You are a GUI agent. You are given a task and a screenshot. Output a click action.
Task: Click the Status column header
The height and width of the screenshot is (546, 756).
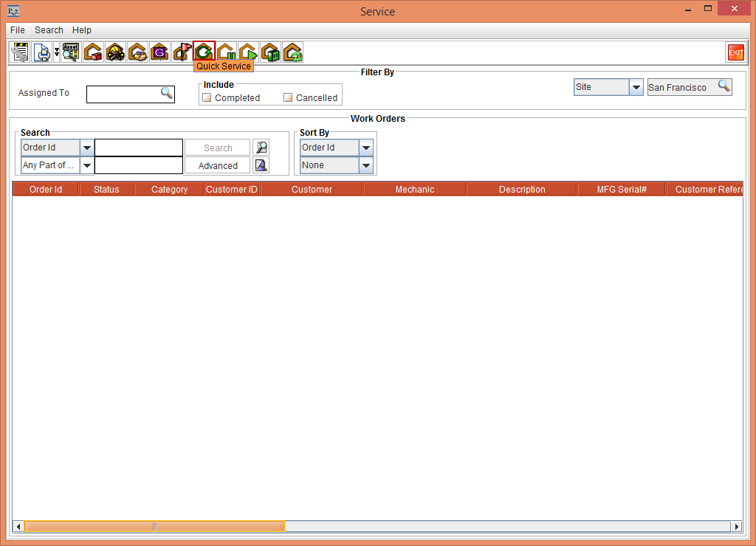(x=106, y=190)
